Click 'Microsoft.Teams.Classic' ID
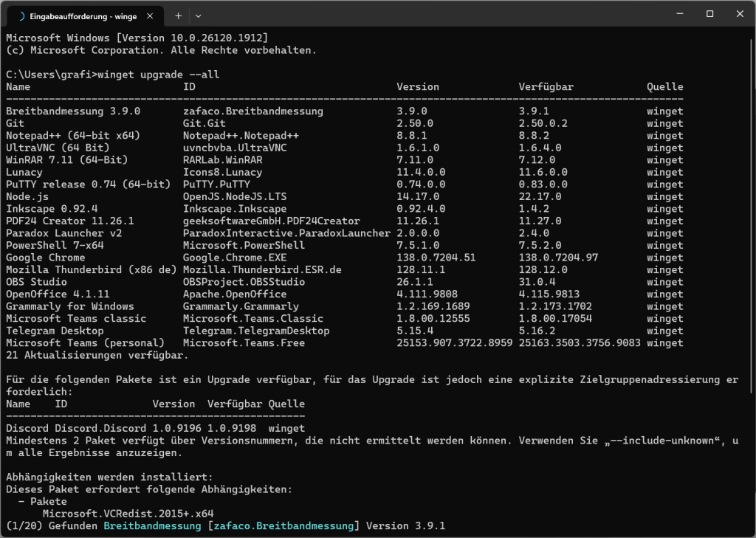 pos(253,319)
